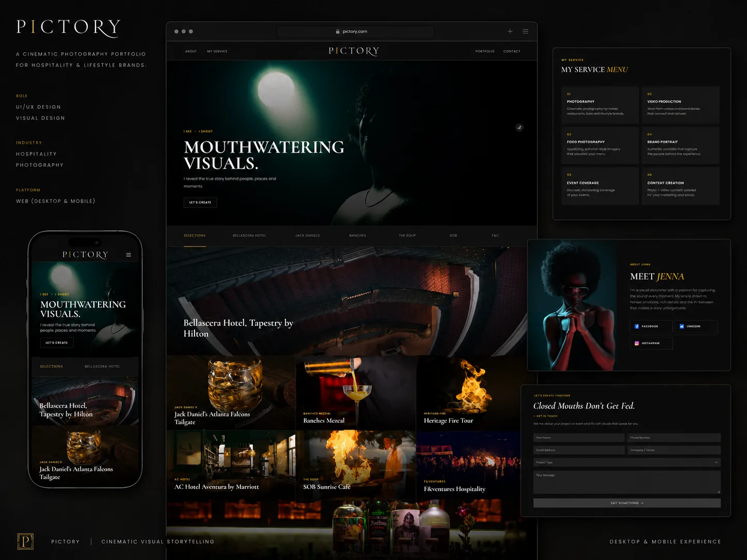
Task: Focus the Email Address field
Action: pyautogui.click(x=579, y=450)
